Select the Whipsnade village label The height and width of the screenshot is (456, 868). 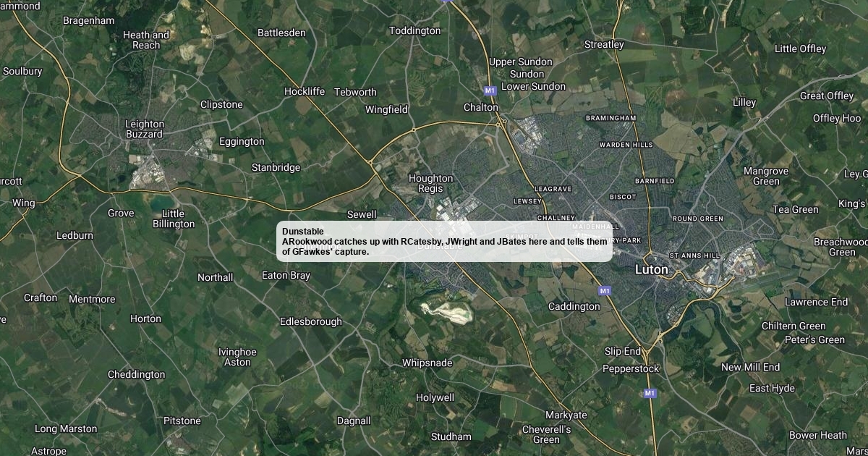(427, 363)
